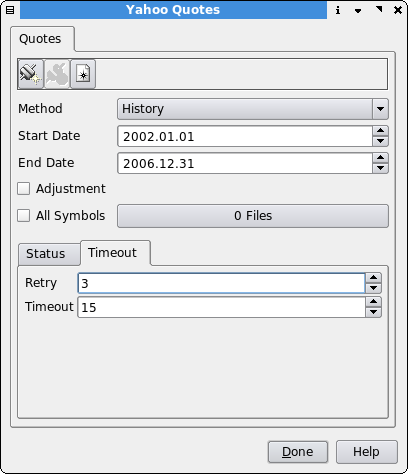Decrease the Timeout value spinner

(x=373, y=312)
